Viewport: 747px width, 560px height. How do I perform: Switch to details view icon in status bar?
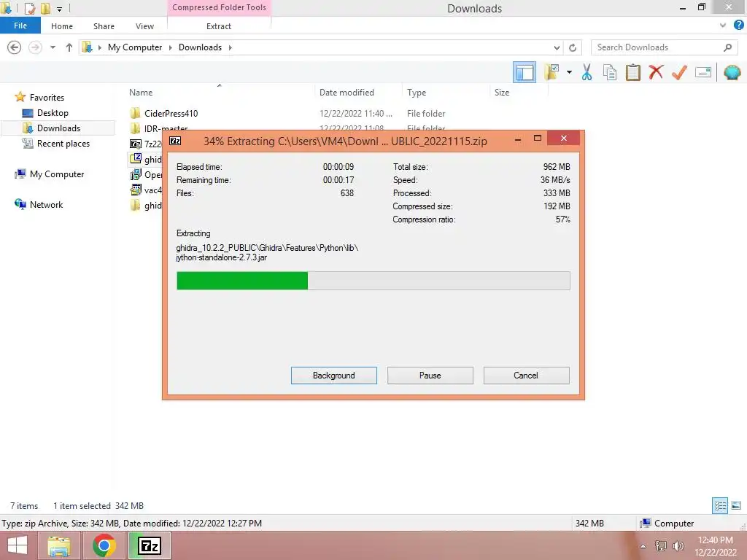720,505
